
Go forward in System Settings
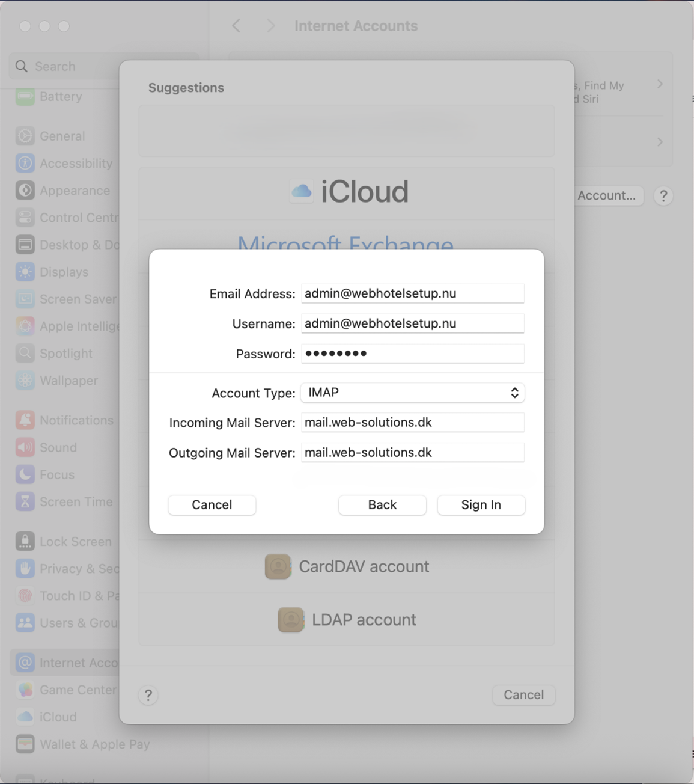(x=271, y=26)
